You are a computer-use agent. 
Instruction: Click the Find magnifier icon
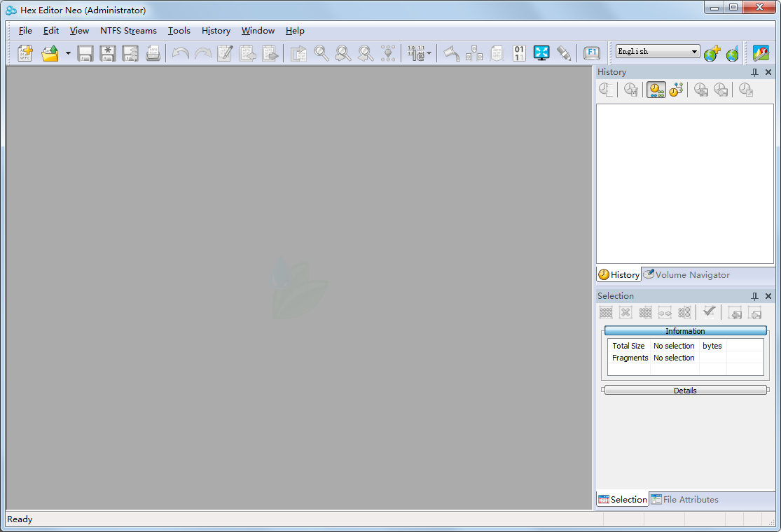(x=321, y=52)
